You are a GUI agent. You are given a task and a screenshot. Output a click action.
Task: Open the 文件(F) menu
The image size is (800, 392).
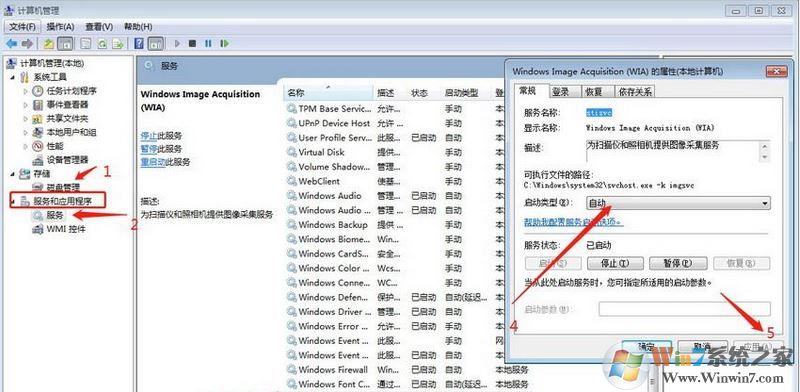pos(22,27)
